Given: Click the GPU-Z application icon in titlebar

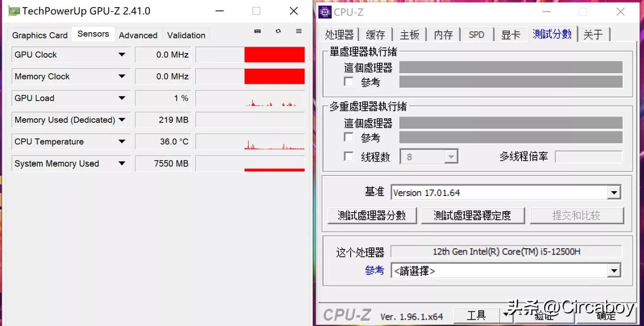Looking at the screenshot, I should point(13,10).
